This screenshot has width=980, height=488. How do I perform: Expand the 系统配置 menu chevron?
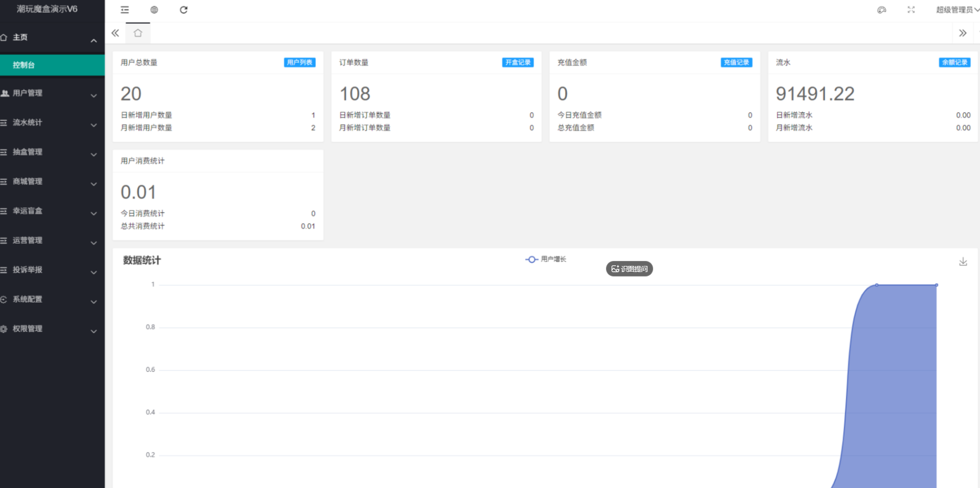[94, 302]
